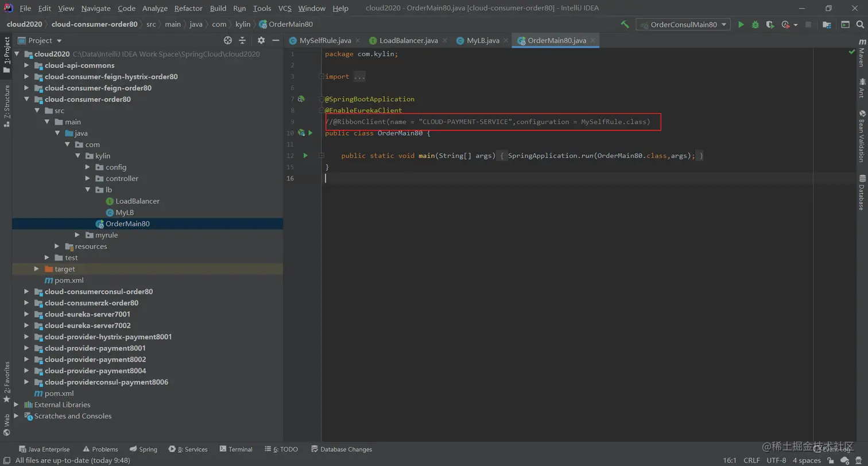
Task: Run with Coverage using the shield icon
Action: coord(770,25)
